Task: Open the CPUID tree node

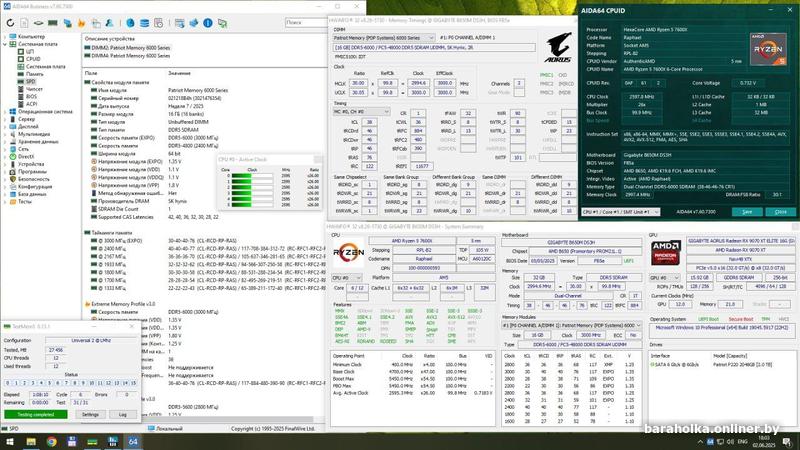Action: pos(33,59)
